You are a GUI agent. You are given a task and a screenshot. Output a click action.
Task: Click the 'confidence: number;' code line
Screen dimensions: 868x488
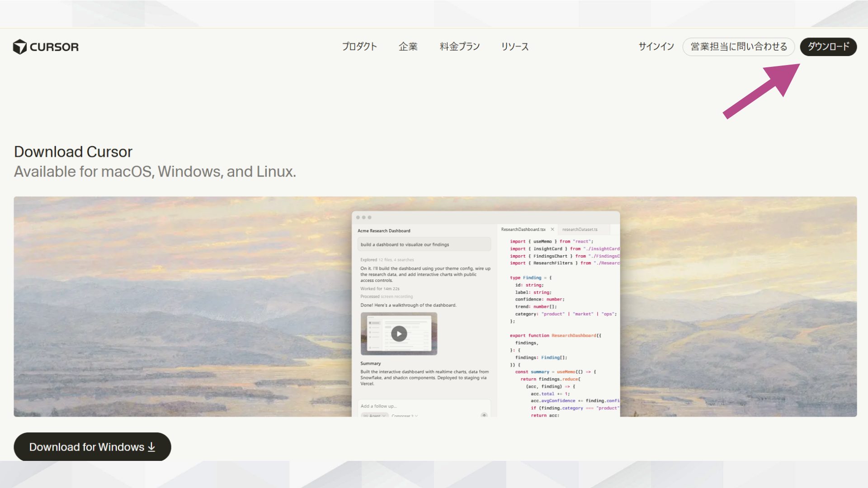point(540,300)
